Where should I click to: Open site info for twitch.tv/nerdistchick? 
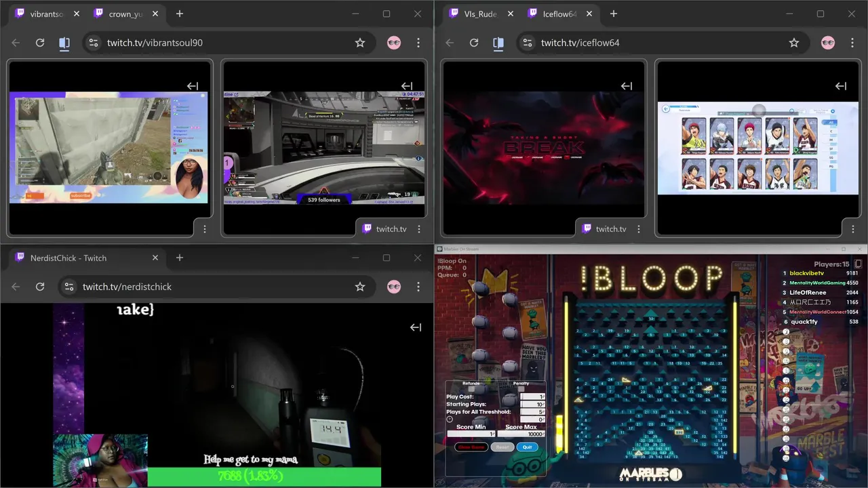(x=69, y=287)
